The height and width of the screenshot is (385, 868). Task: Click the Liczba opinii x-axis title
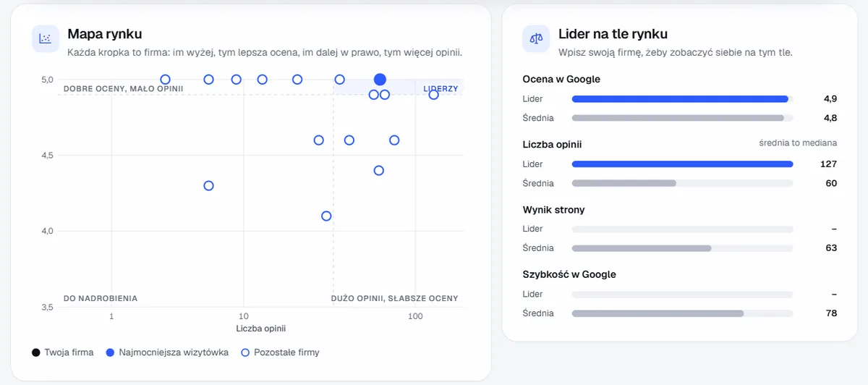[x=261, y=328]
